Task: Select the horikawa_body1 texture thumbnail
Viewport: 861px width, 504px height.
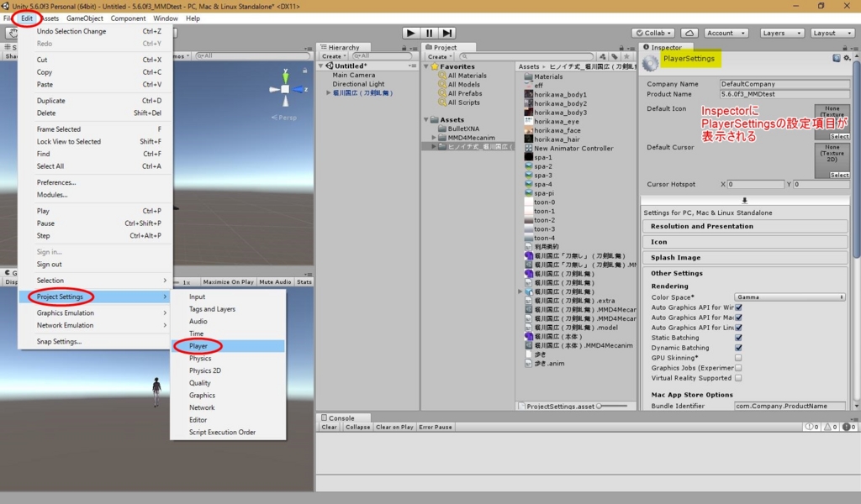Action: pyautogui.click(x=528, y=94)
